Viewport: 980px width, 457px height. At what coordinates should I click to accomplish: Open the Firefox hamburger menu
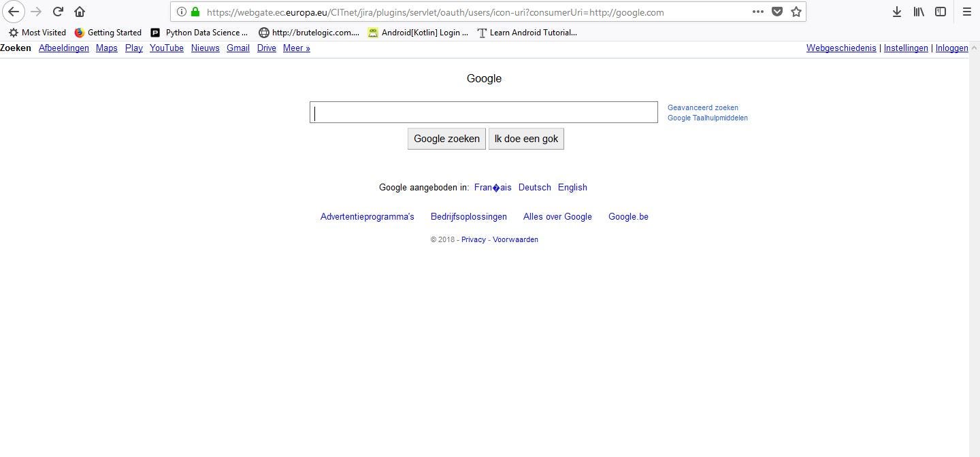point(967,12)
